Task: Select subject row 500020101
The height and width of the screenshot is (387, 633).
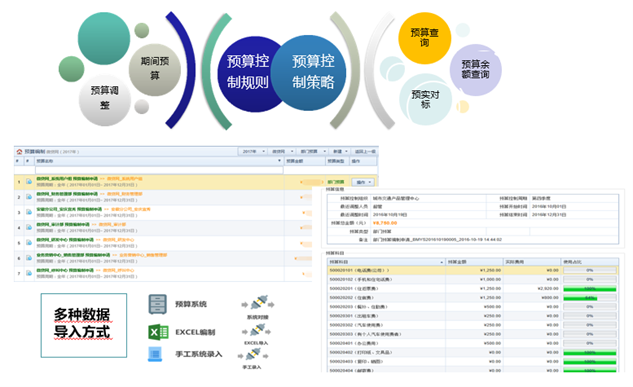Action: tap(472, 270)
